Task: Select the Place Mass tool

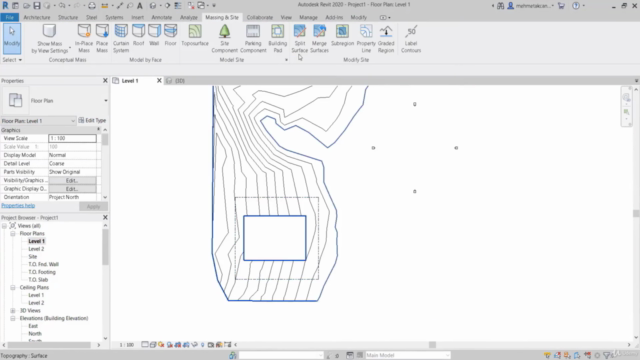Action: (102, 39)
